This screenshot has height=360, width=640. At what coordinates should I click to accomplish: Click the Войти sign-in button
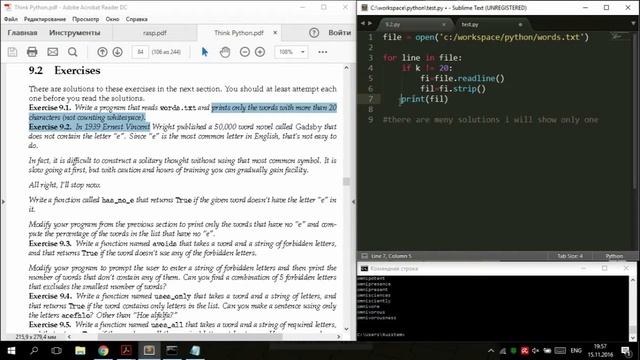[340, 33]
